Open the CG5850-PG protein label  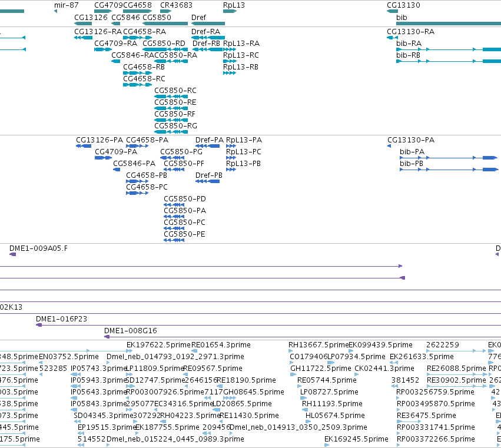click(x=181, y=152)
